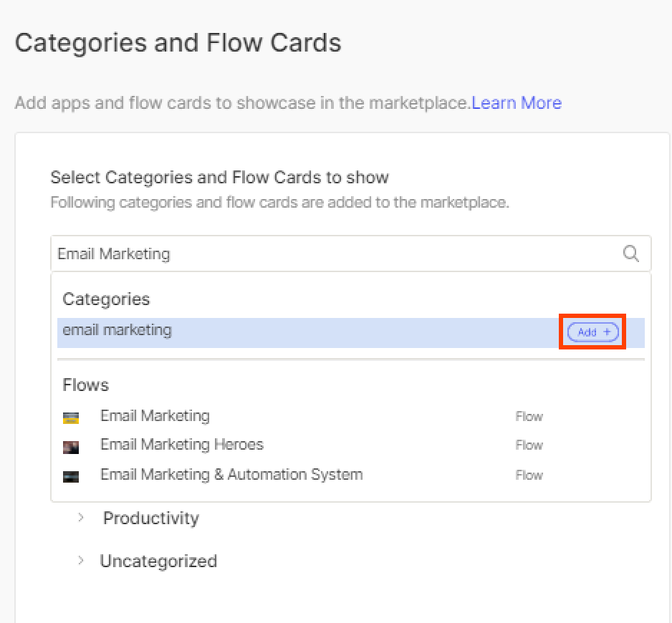Click the Flow tag beside Email Marketing Heroes
Image resolution: width=672 pixels, height=623 pixels.
coord(529,445)
